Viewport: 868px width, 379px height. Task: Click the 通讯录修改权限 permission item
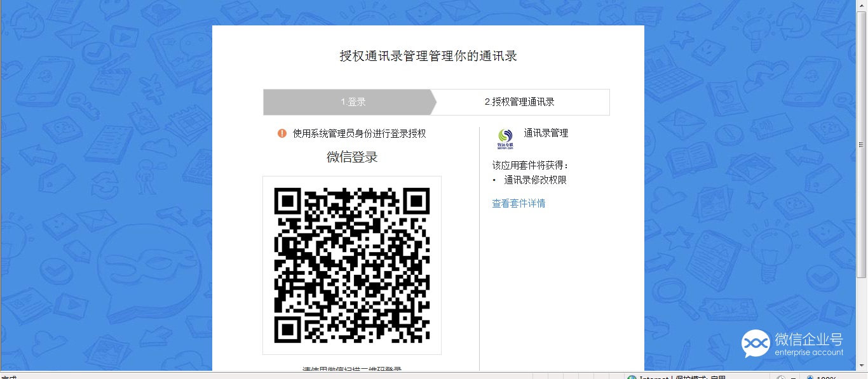(535, 180)
